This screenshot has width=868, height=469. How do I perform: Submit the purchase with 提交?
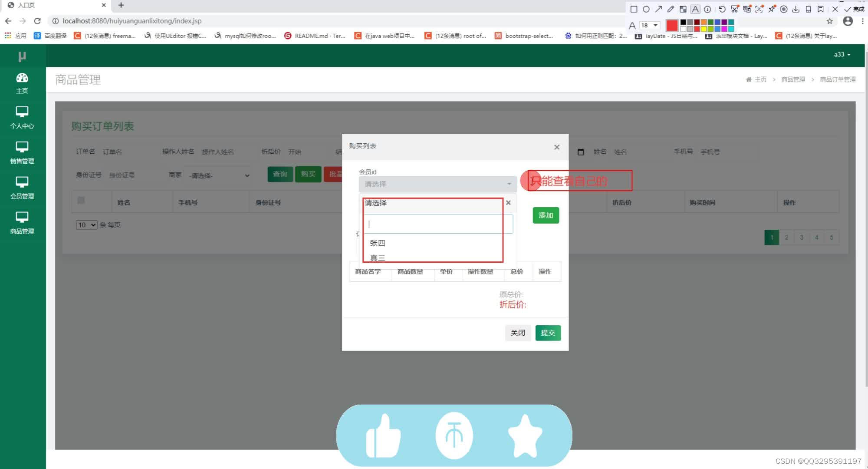548,333
